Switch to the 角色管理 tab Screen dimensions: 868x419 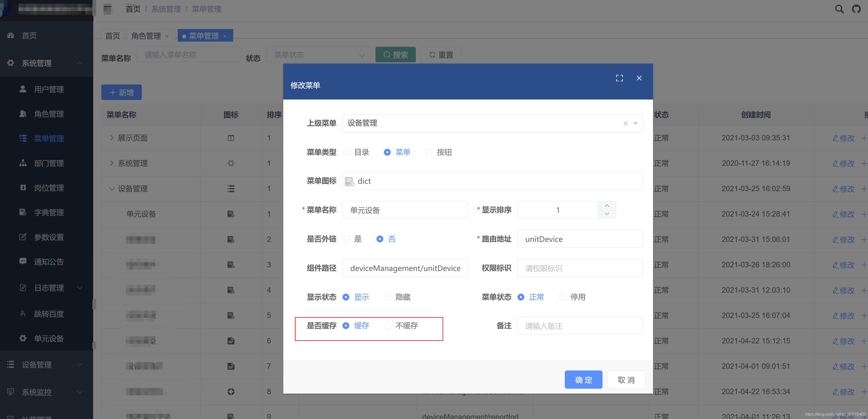(146, 36)
